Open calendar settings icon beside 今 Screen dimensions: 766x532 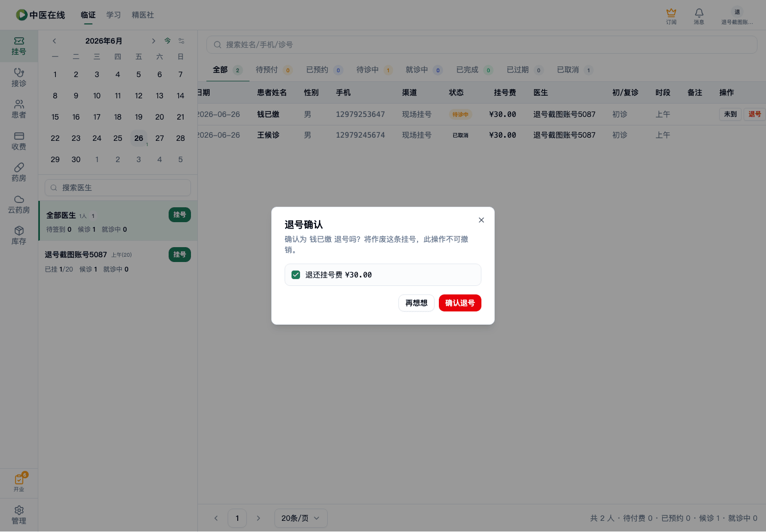(181, 41)
